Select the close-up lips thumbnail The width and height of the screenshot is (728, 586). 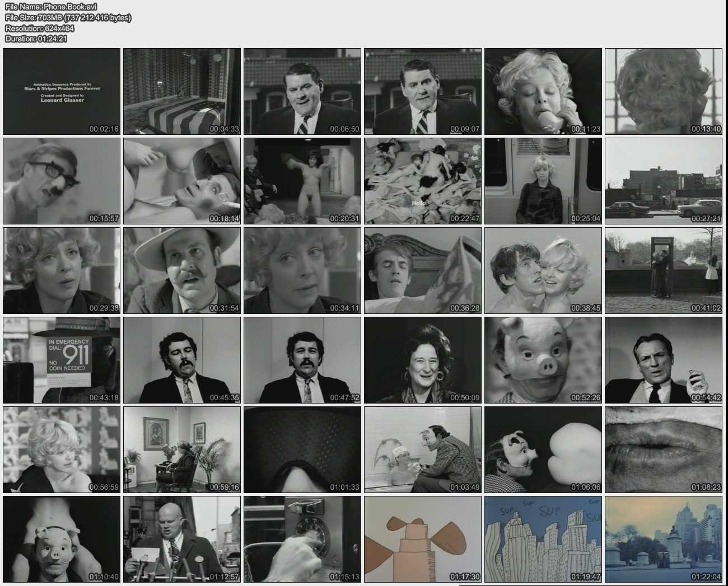664,449
